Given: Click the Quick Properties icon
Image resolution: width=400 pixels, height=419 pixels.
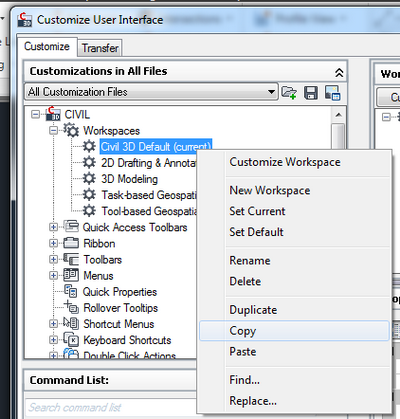Looking at the screenshot, I should (x=71, y=291).
